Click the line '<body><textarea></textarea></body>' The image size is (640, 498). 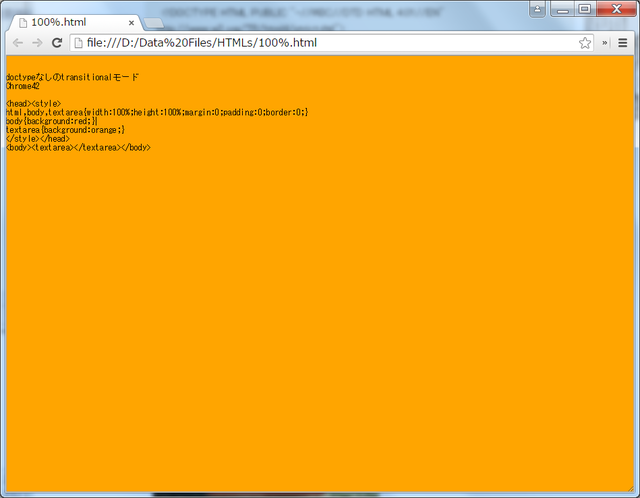tap(78, 147)
